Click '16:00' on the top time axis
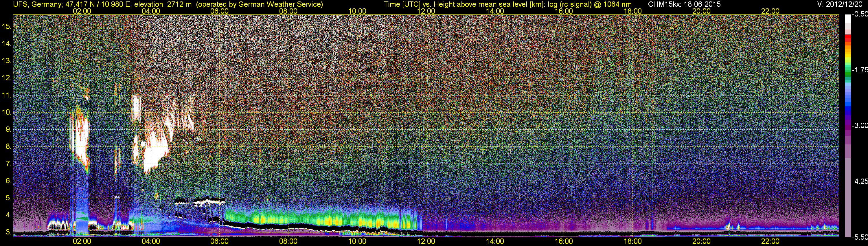This screenshot has height=246, width=868. tap(564, 11)
